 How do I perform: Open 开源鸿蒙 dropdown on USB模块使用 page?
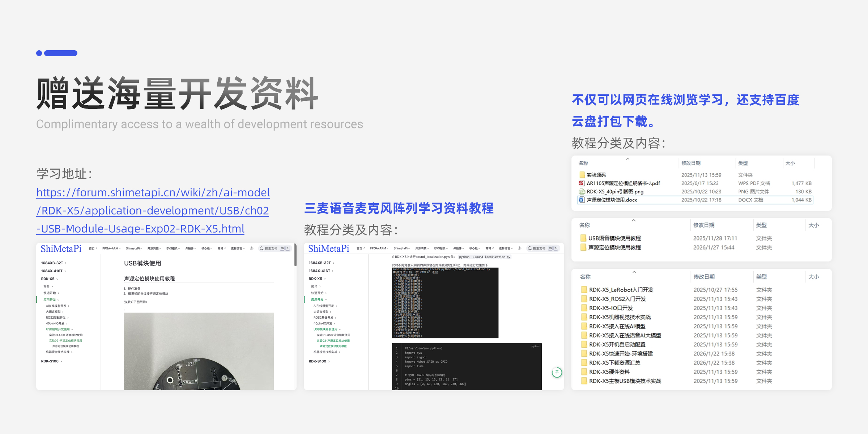154,248
